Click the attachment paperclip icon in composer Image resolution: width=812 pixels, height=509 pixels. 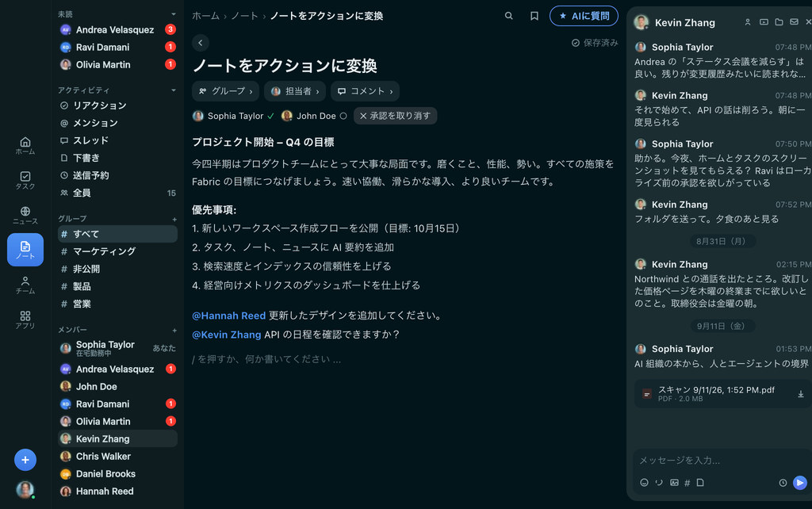tap(659, 483)
